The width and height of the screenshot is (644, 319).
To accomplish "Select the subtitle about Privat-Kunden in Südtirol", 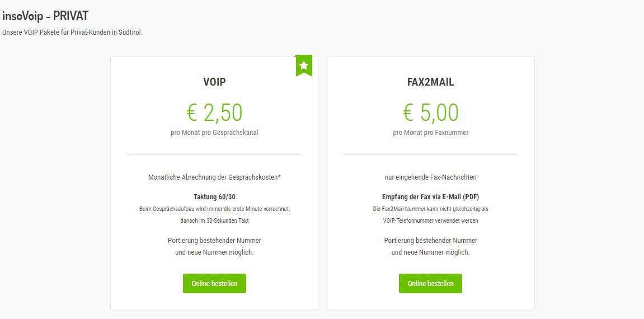I will [72, 32].
